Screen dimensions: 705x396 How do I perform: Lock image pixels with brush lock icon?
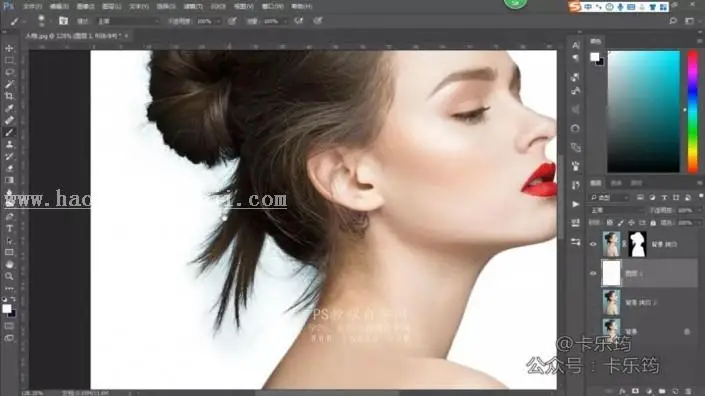click(x=620, y=222)
